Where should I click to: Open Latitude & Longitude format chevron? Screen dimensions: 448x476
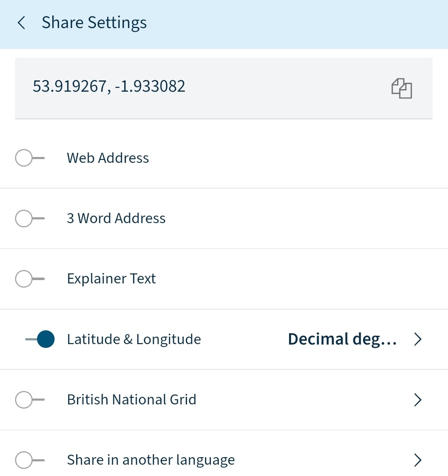point(418,339)
